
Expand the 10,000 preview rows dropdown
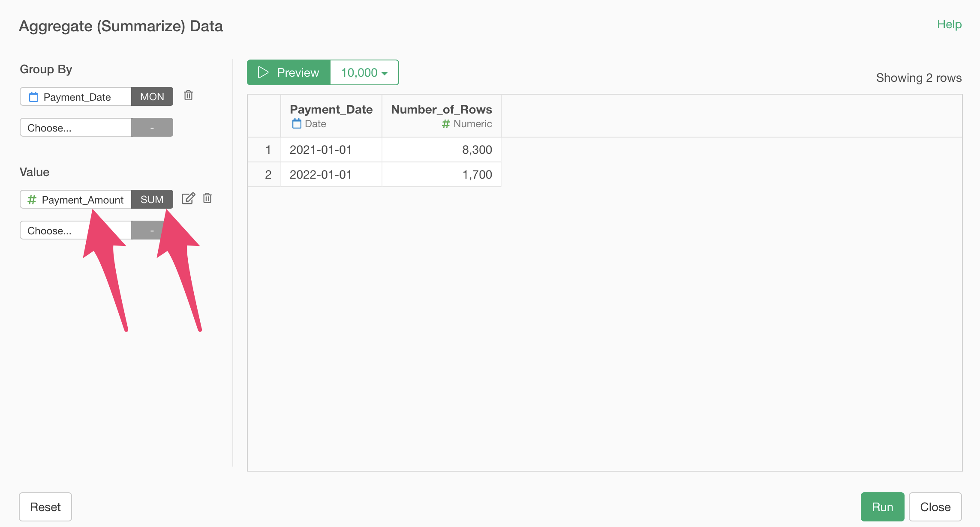click(x=364, y=72)
